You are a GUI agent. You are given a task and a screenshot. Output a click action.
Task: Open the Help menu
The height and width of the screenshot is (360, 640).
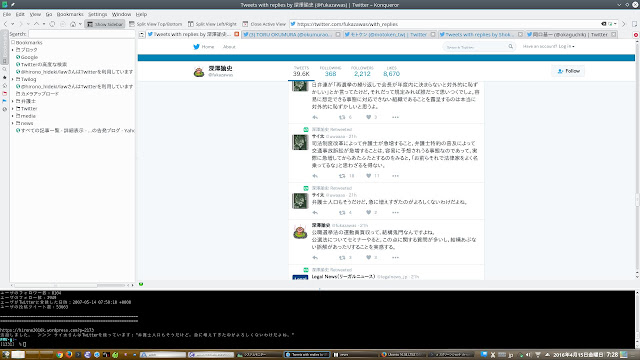click(141, 14)
